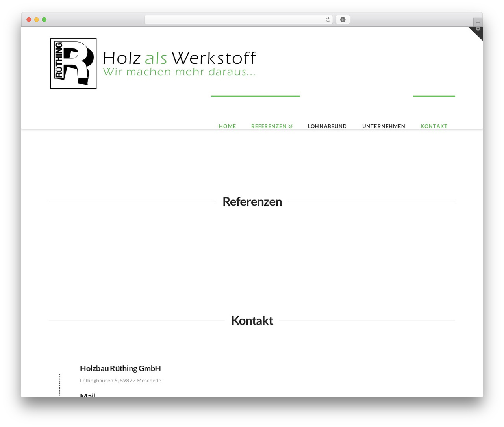Image resolution: width=504 pixels, height=427 pixels.
Task: Navigate to the Kontakt menu item
Action: pos(434,126)
